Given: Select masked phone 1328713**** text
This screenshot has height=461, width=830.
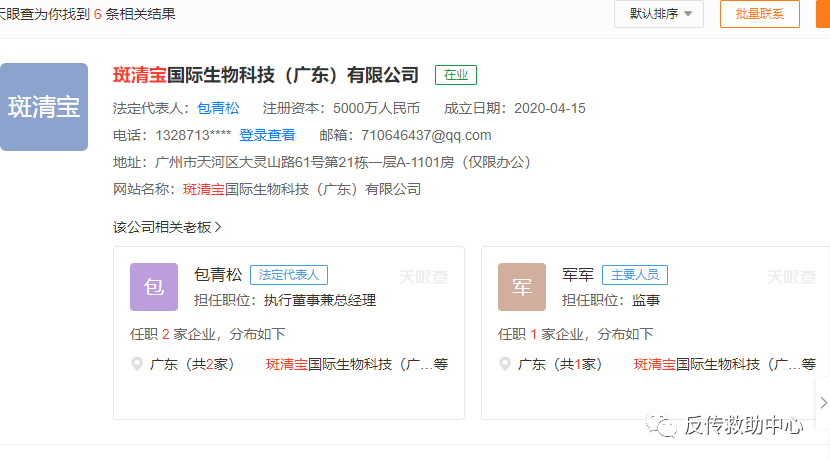Looking at the screenshot, I should click(193, 135).
